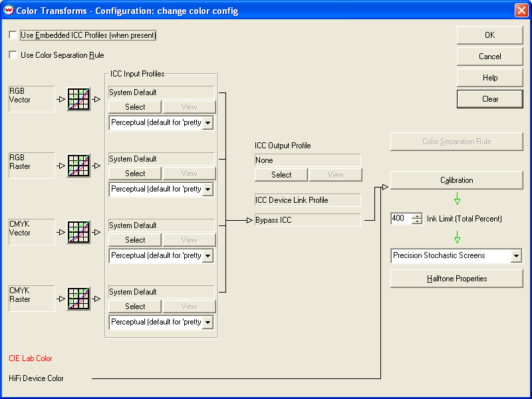Screen dimensions: 532x399
Task: Toggle the Use Color Separation Rule checkbox
Action: (x=13, y=55)
